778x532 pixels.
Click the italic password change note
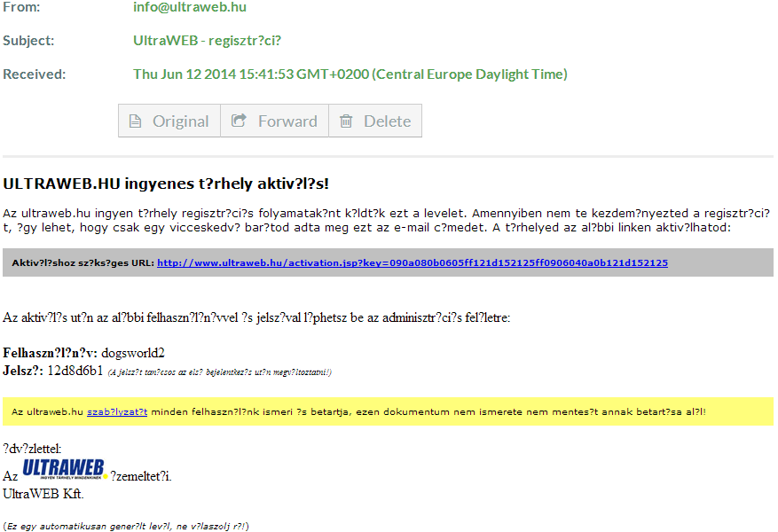click(x=219, y=372)
